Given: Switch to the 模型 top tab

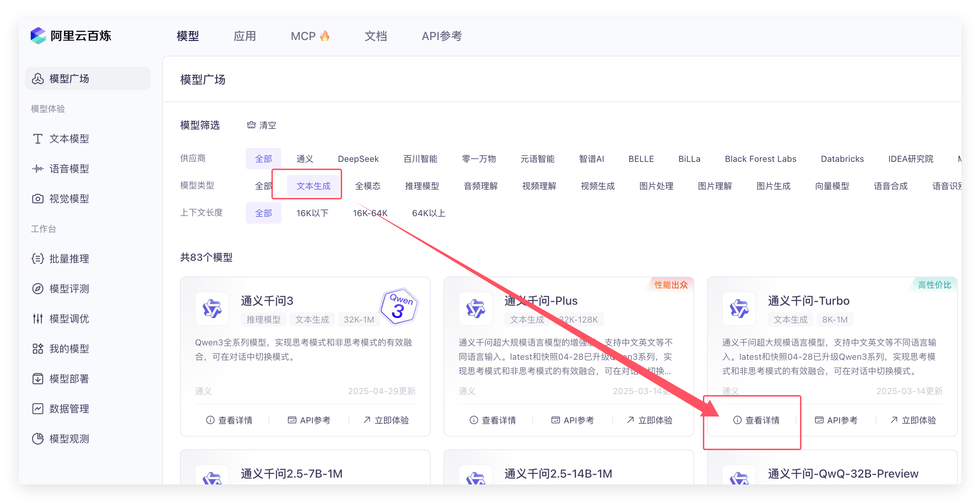Looking at the screenshot, I should tap(188, 36).
